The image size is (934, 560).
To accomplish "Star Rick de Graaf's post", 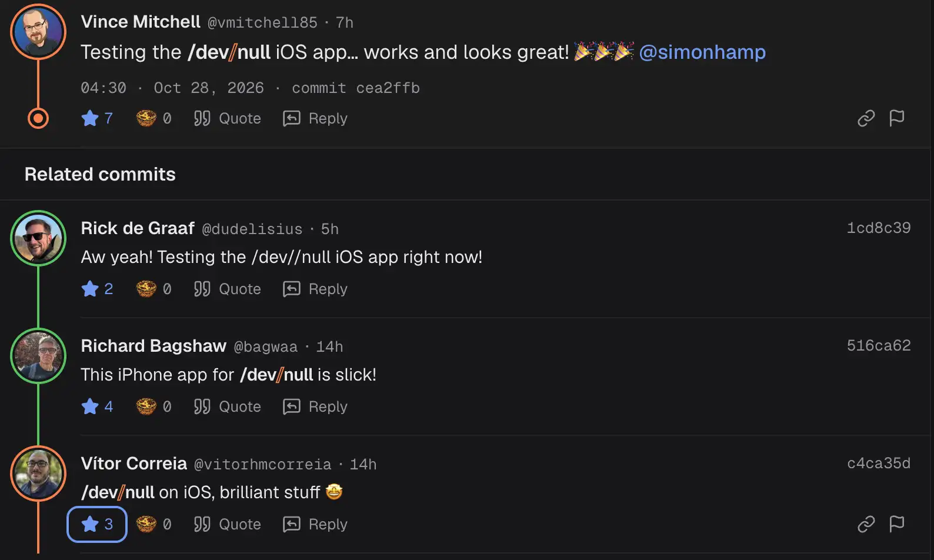I will click(97, 289).
